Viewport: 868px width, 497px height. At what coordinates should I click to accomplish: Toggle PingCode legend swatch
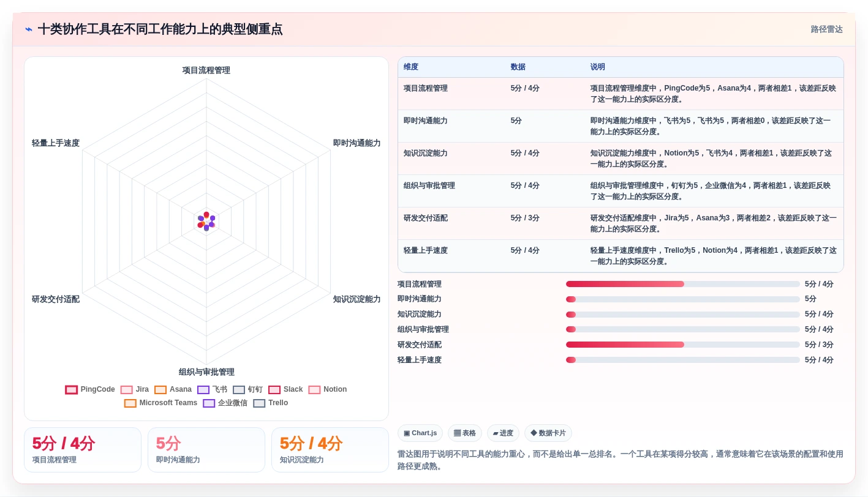click(72, 390)
